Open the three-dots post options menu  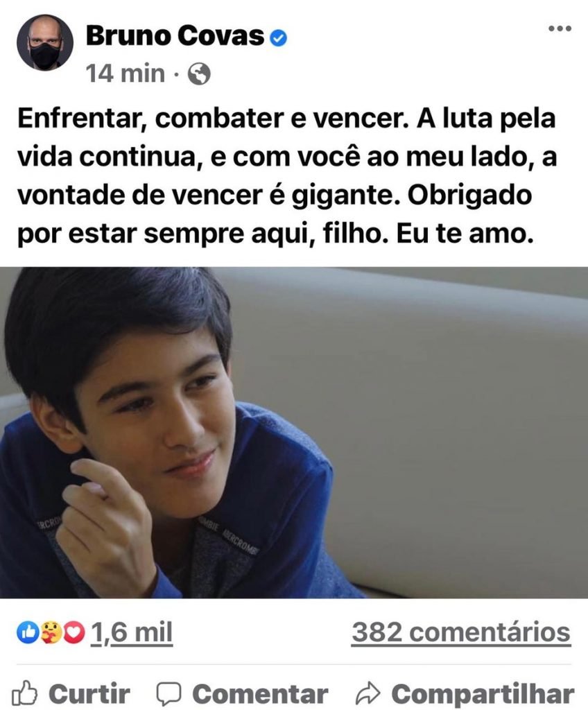[560, 28]
